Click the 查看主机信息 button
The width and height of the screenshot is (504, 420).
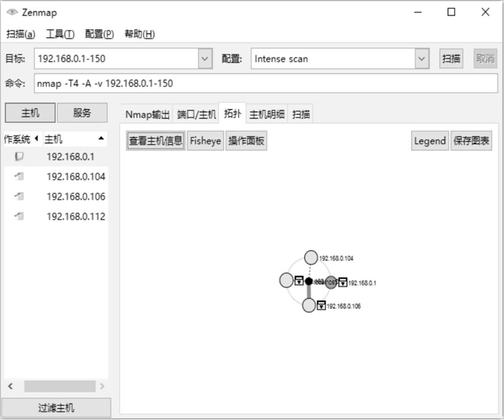156,141
